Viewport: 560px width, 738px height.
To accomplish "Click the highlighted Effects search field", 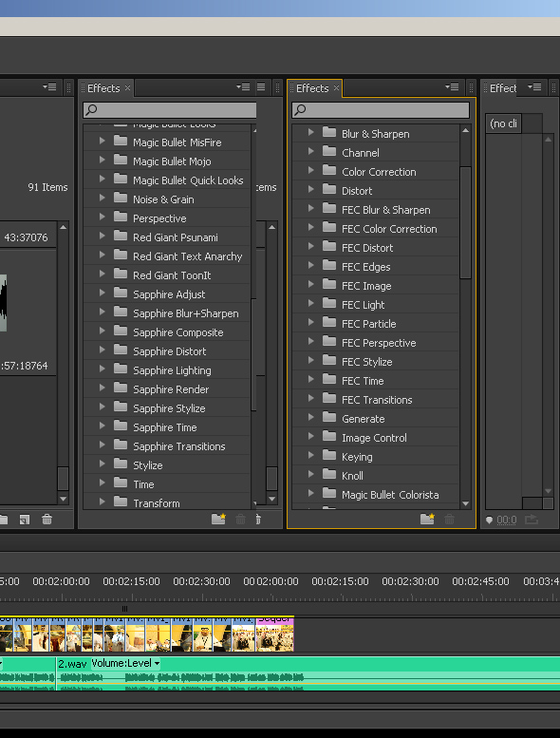I will coord(381,109).
